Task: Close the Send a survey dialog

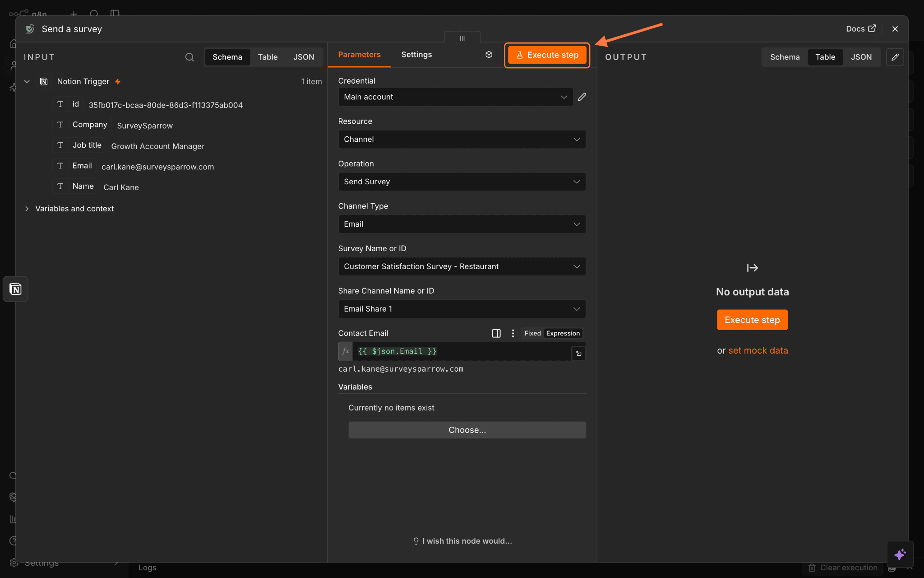Action: [x=895, y=29]
